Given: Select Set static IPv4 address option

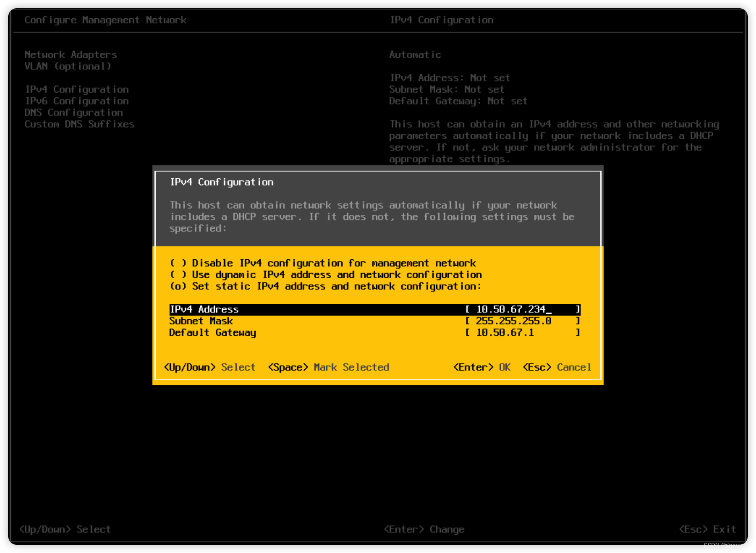Looking at the screenshot, I should 325,286.
